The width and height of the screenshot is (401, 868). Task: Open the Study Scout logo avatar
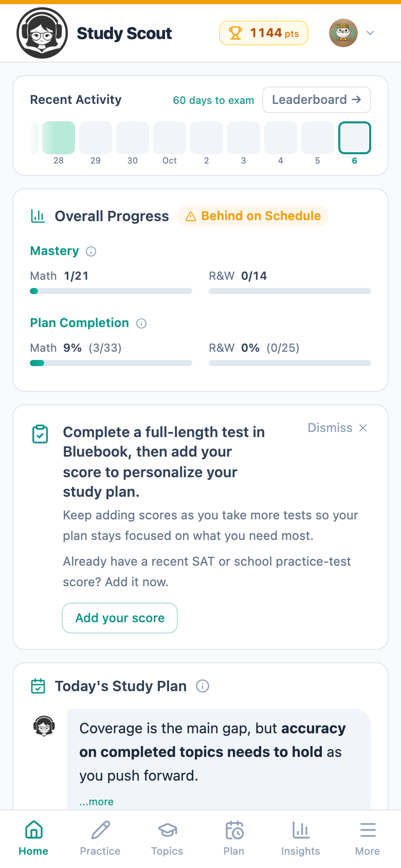click(42, 33)
